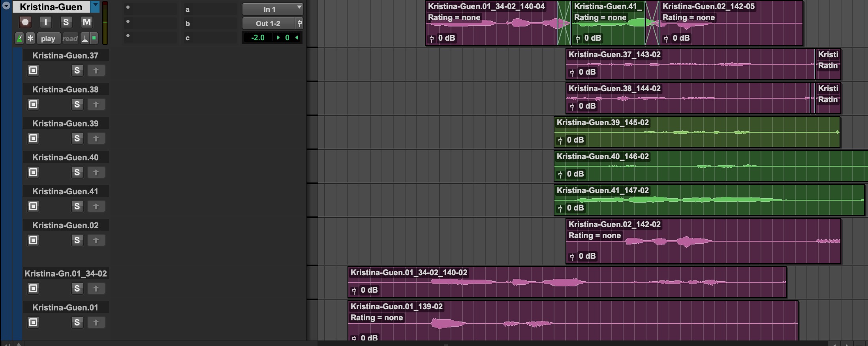Open the 'read' automation mode selector
Viewport: 868px width, 346px height.
[x=70, y=38]
